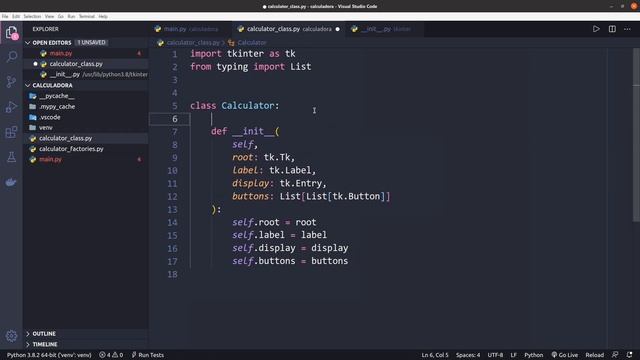The image size is (640, 360).
Task: Expand the .mypy_cache folder
Action: coord(57,107)
